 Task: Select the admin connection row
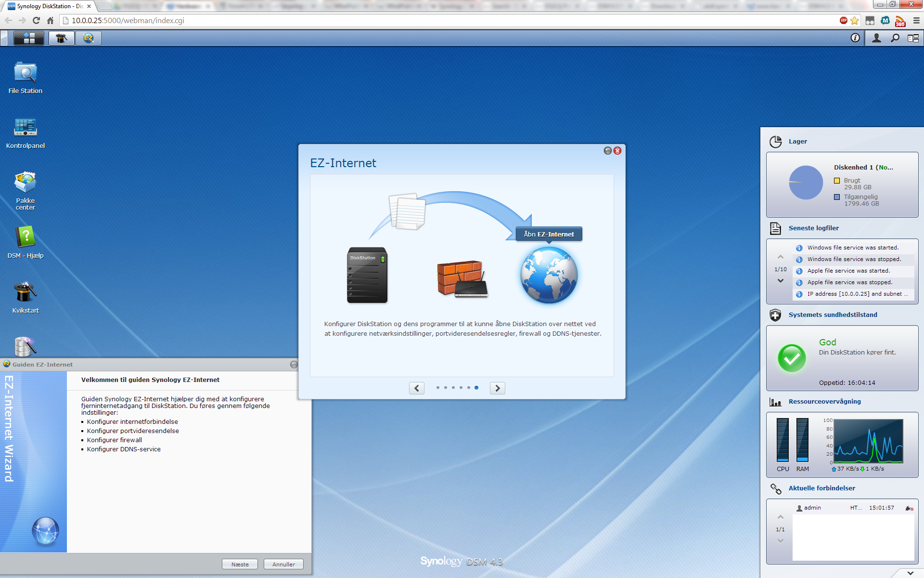tap(853, 508)
